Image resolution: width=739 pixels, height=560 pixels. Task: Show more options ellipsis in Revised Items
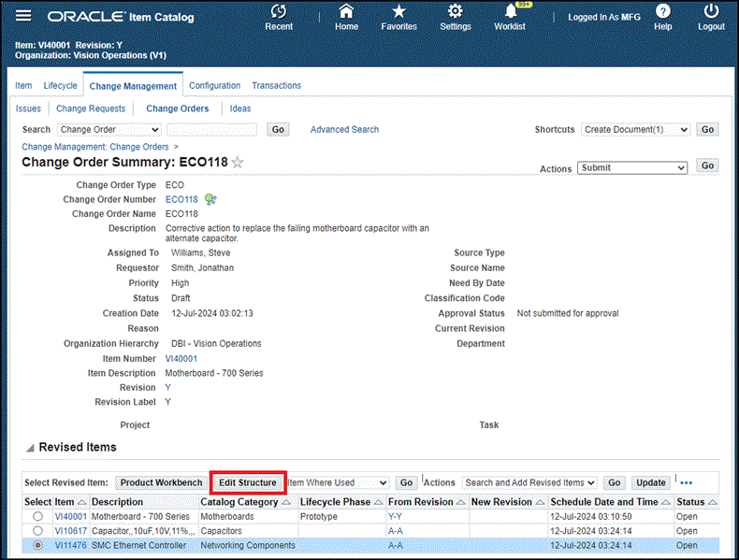[x=687, y=482]
